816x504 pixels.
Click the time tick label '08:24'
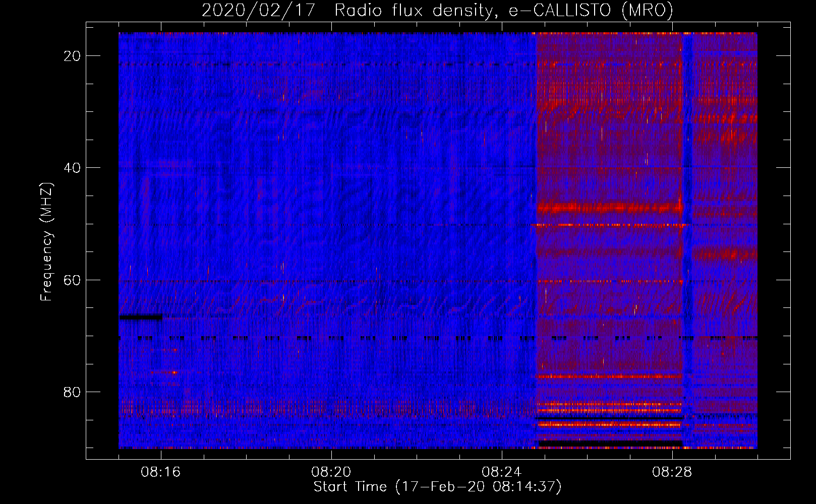click(502, 472)
